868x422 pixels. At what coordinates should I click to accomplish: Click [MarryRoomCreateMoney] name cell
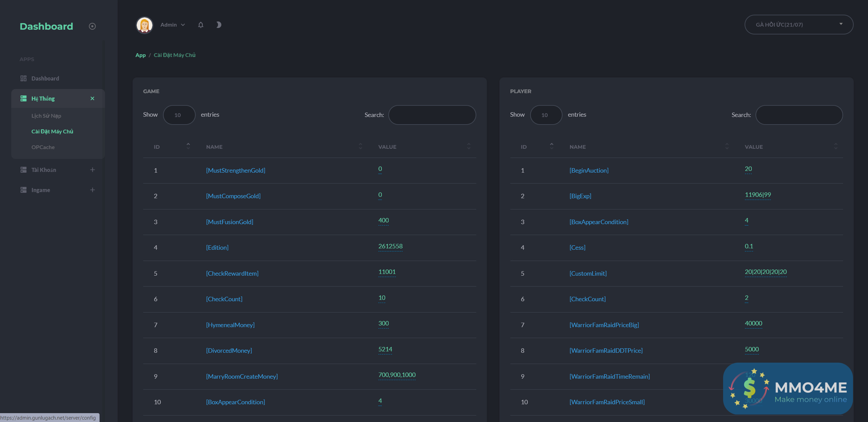(242, 377)
